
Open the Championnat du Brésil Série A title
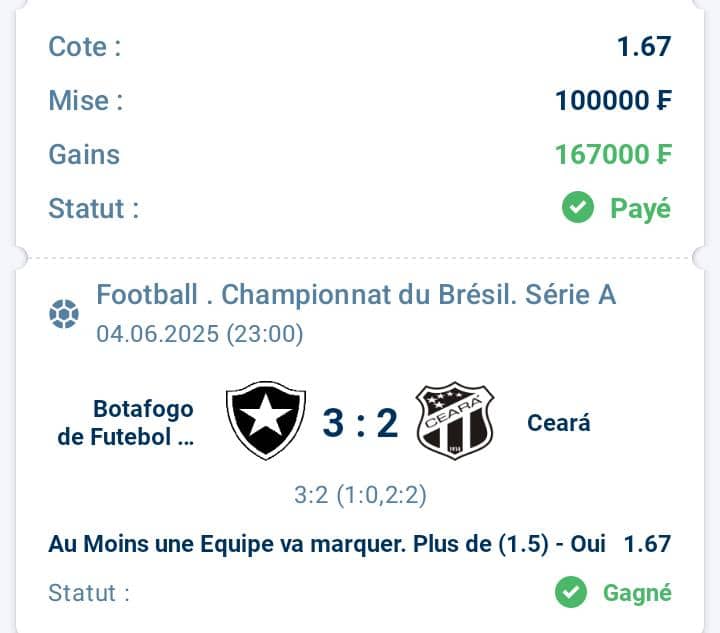coord(356,294)
